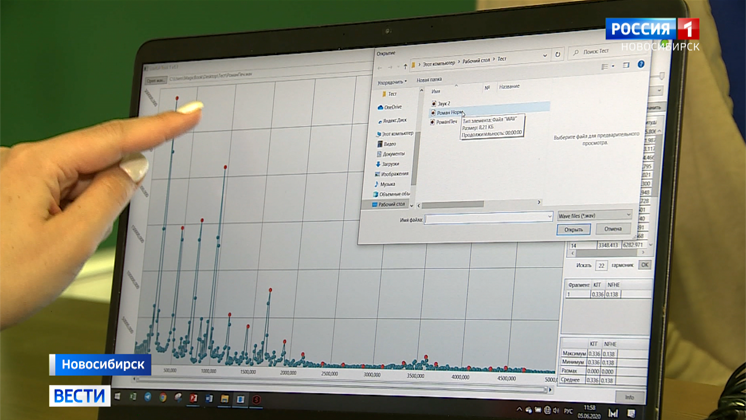Open the red P app on taskbar
This screenshot has height=420, width=746.
193,398
